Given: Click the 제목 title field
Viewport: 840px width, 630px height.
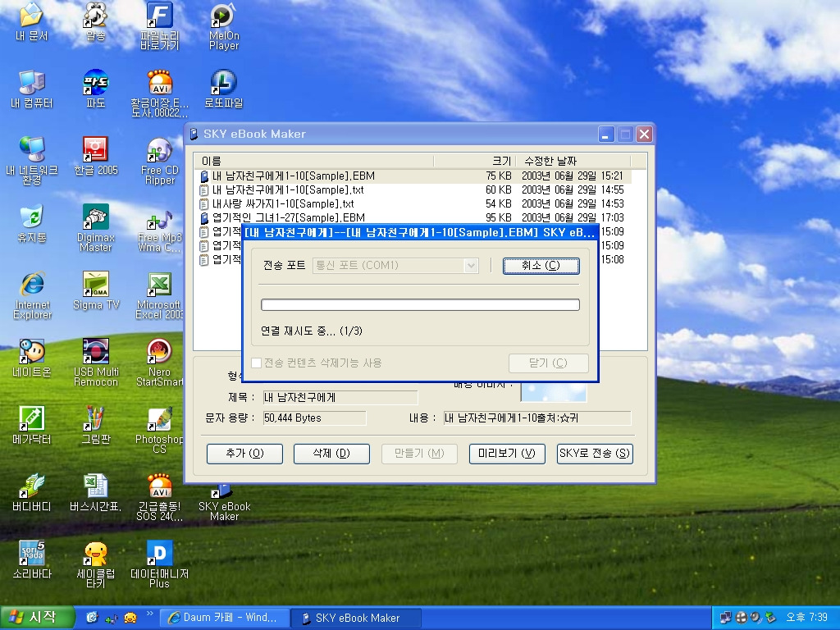Looking at the screenshot, I should pos(340,398).
